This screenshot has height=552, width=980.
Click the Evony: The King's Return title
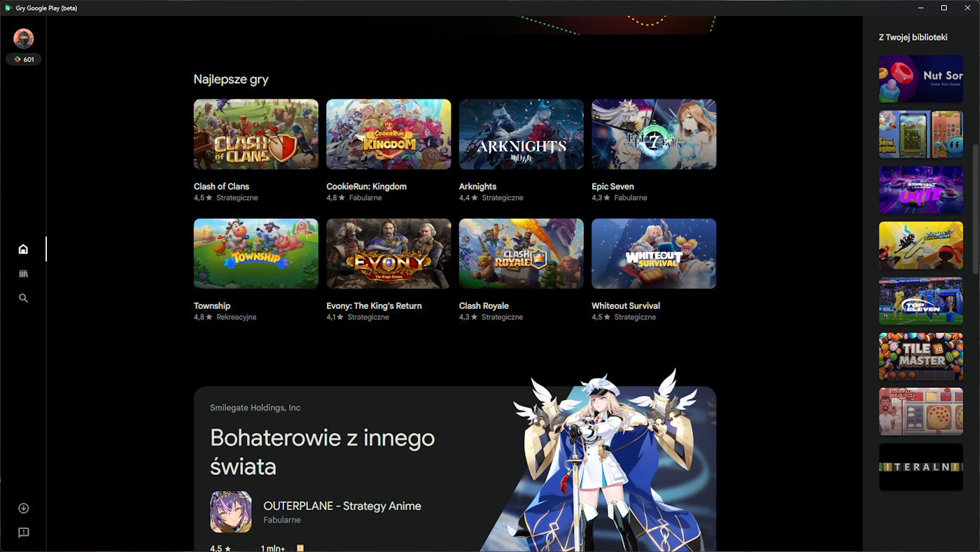coord(374,306)
